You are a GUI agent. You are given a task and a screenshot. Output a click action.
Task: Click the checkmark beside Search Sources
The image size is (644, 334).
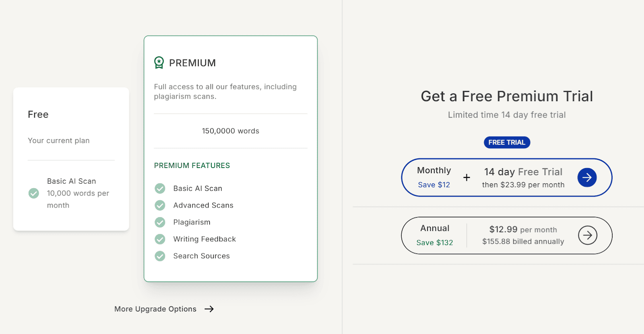(x=160, y=256)
